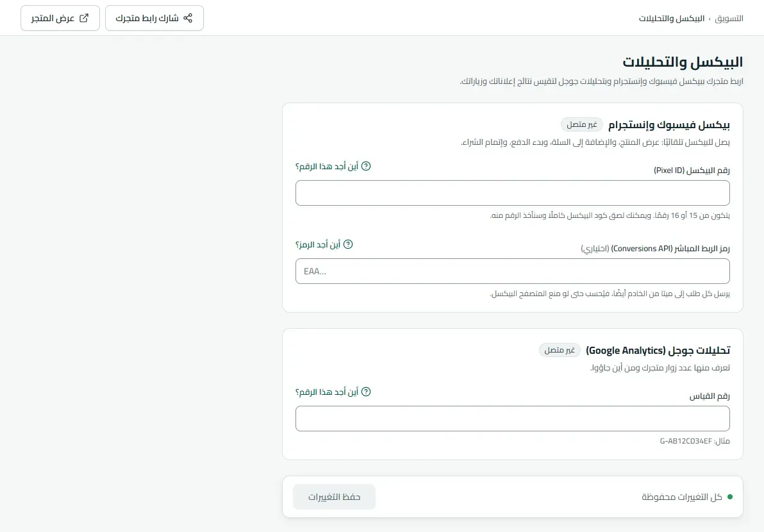This screenshot has height=532, width=764.
Task: Click the page heading البيكسل والتحليلات
Action: (x=683, y=62)
